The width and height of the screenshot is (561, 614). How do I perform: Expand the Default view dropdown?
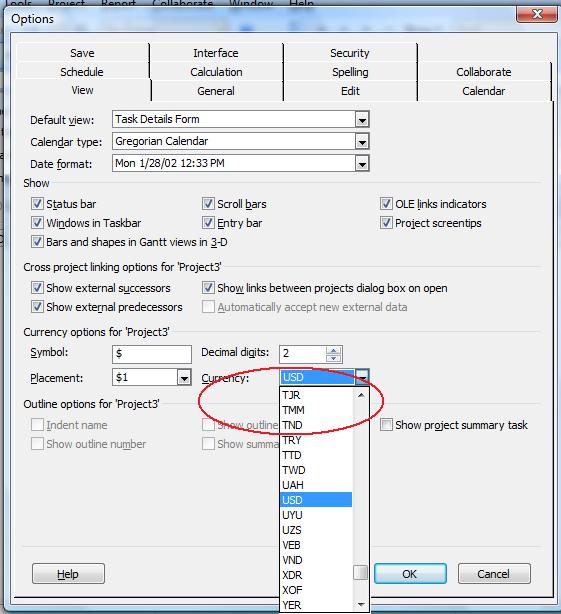coord(362,119)
